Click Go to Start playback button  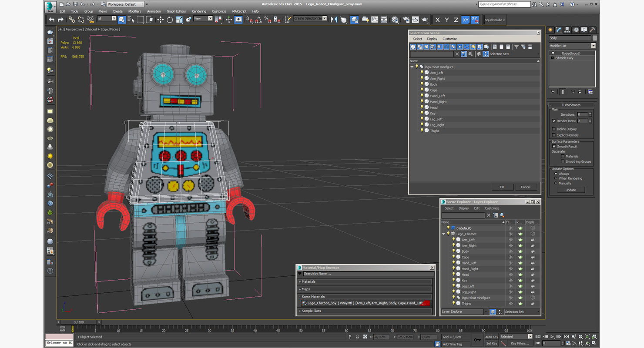click(x=539, y=337)
